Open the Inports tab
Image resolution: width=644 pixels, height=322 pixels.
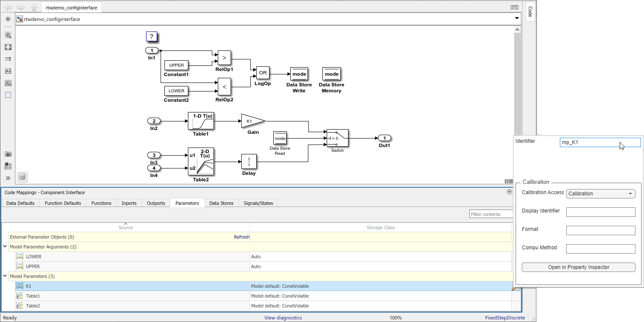[129, 203]
